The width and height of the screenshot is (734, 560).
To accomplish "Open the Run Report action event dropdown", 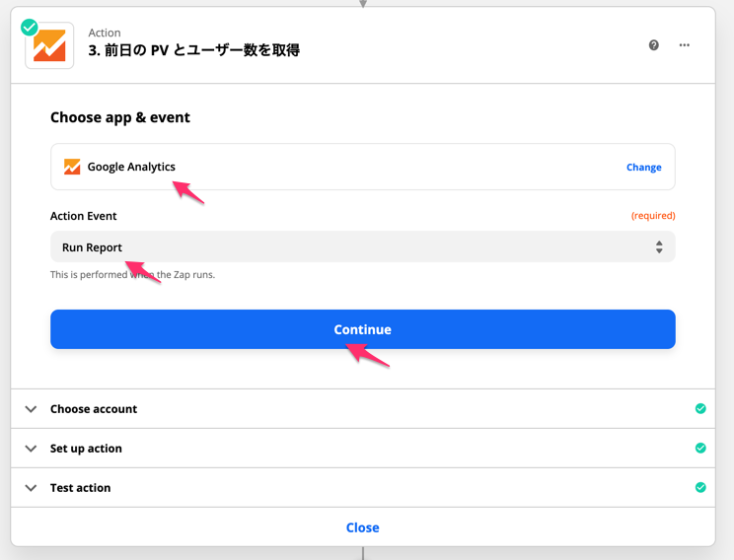I will [x=363, y=246].
